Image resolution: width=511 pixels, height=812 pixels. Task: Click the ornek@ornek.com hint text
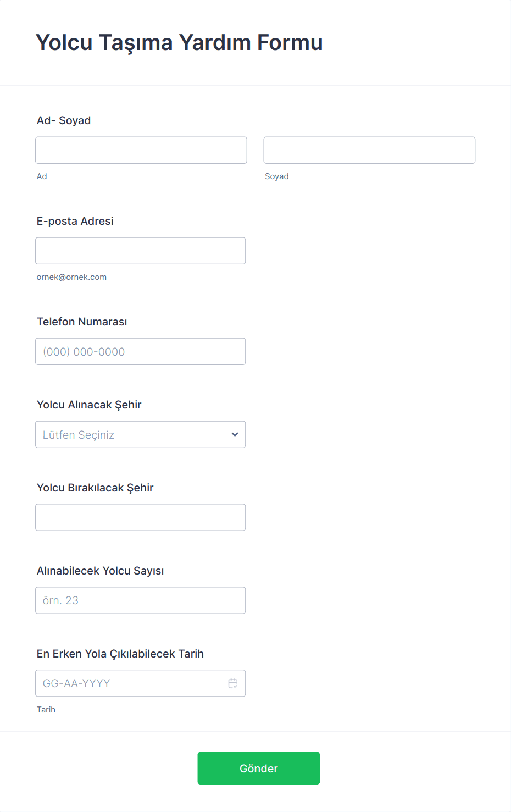71,277
